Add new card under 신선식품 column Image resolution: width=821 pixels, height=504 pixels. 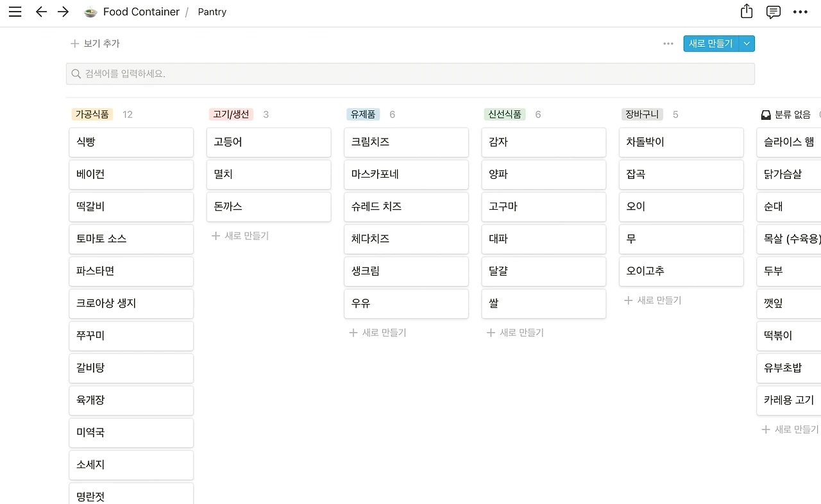[x=515, y=333]
